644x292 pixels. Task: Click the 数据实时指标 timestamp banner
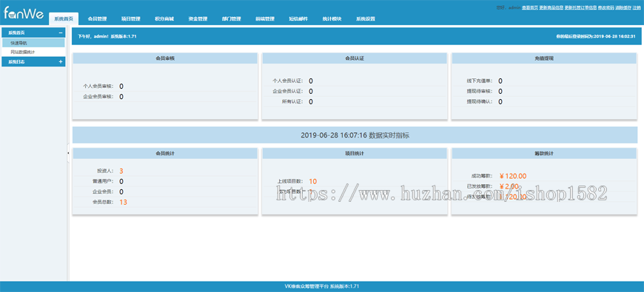tap(355, 135)
